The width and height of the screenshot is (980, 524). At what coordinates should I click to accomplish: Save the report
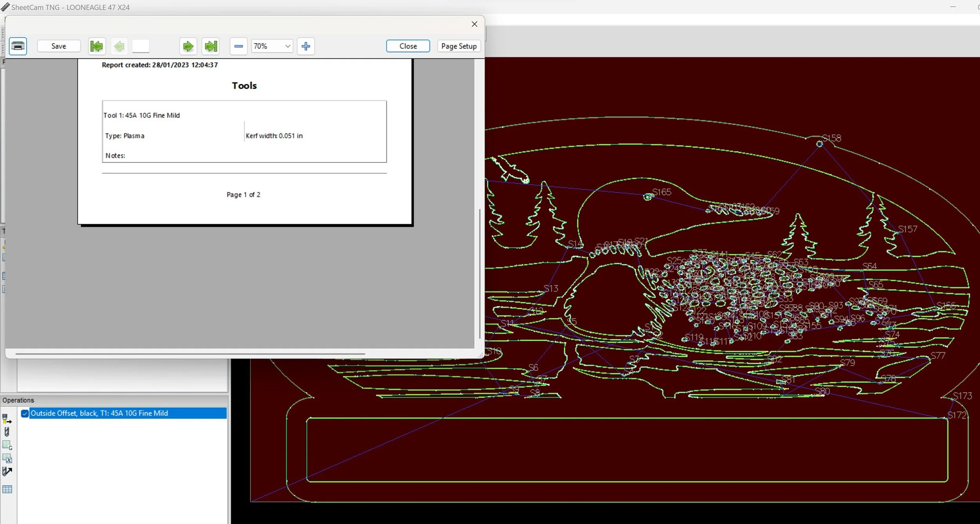tap(59, 46)
